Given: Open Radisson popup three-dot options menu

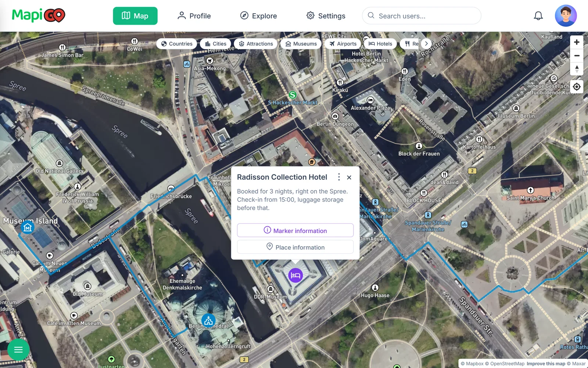Looking at the screenshot, I should [339, 177].
